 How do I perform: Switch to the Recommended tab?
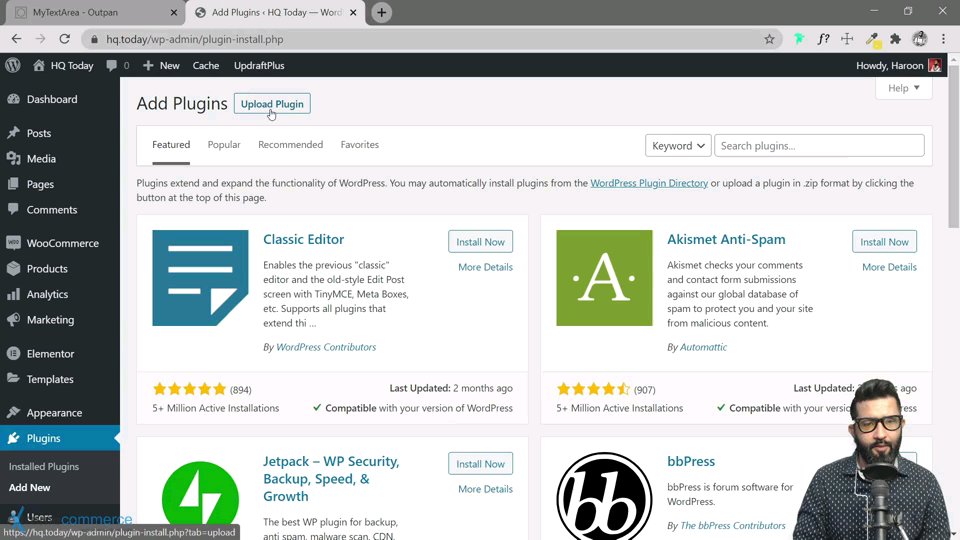point(290,145)
